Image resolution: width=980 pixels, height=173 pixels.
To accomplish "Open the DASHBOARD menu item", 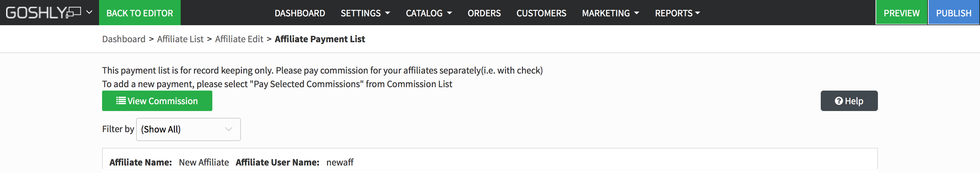I will tap(300, 13).
